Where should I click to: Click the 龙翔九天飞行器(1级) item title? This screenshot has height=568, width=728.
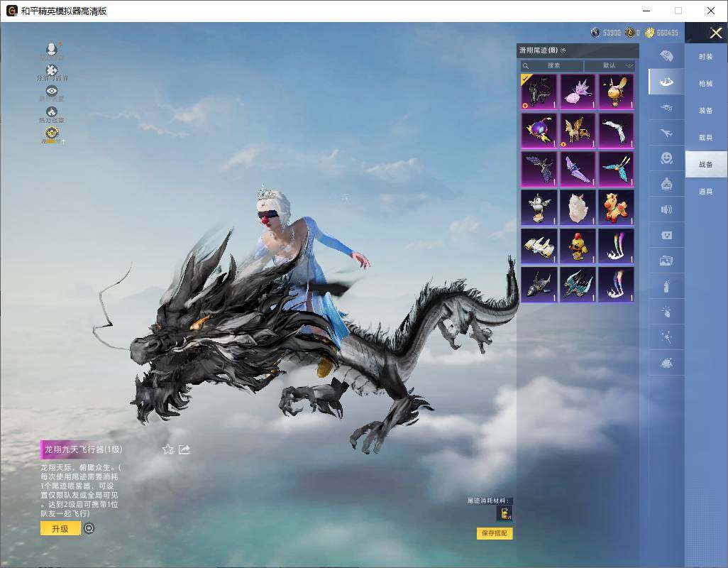83,449
